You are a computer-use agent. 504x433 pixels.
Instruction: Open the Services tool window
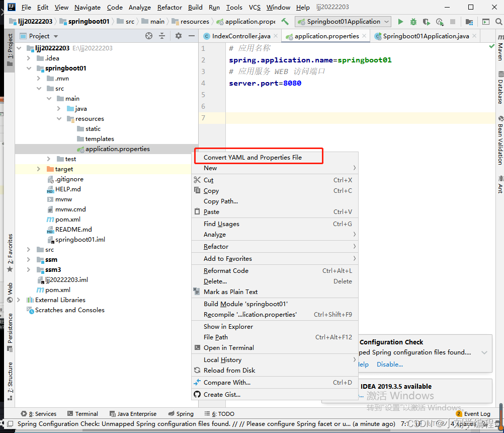pos(39,414)
